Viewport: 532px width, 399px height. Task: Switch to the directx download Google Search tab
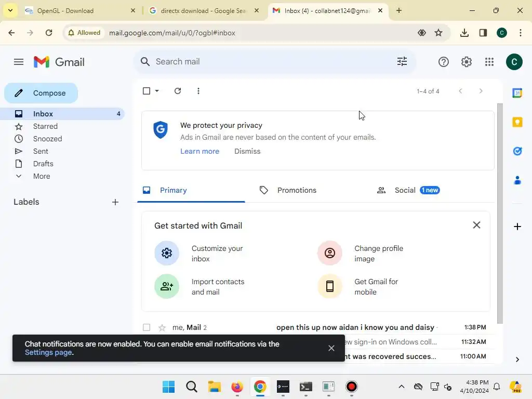[204, 10]
